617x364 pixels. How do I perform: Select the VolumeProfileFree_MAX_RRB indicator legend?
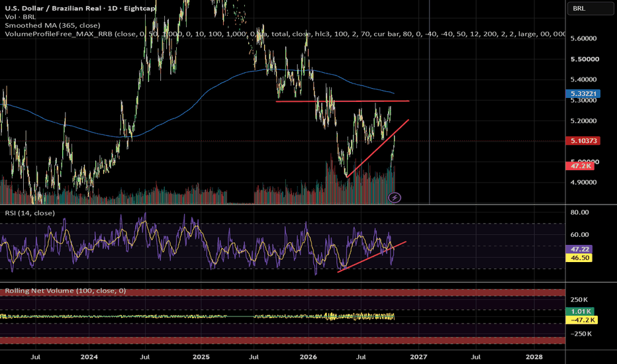coord(285,34)
